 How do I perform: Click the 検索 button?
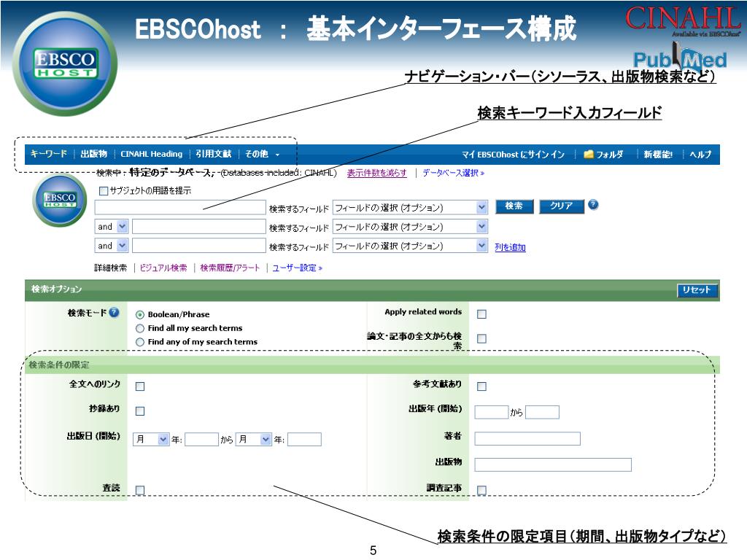coord(514,206)
